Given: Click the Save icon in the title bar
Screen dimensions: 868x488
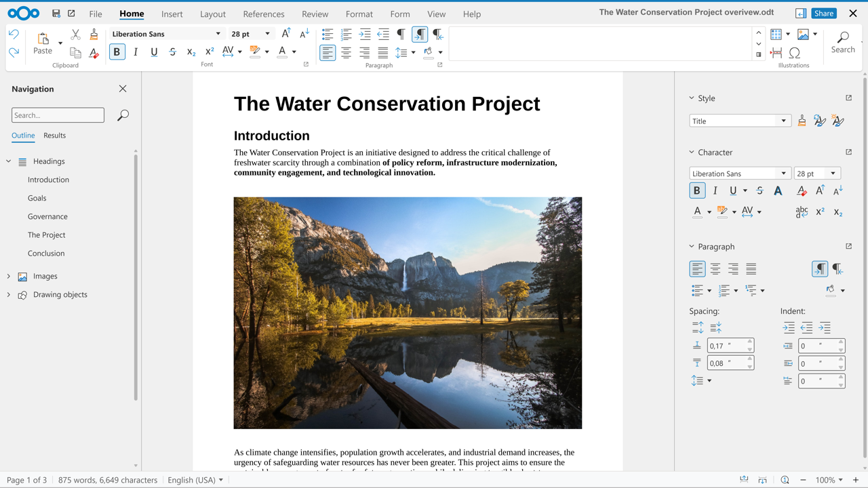Looking at the screenshot, I should [x=56, y=14].
